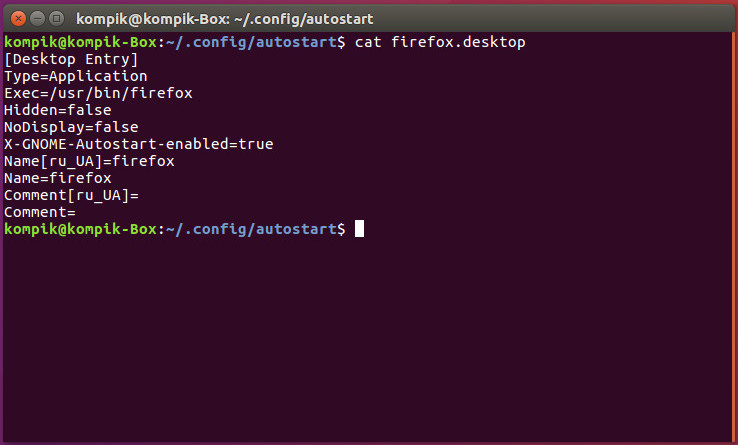Image resolution: width=738 pixels, height=445 pixels.
Task: Click the Type=Application line
Action: (x=76, y=76)
